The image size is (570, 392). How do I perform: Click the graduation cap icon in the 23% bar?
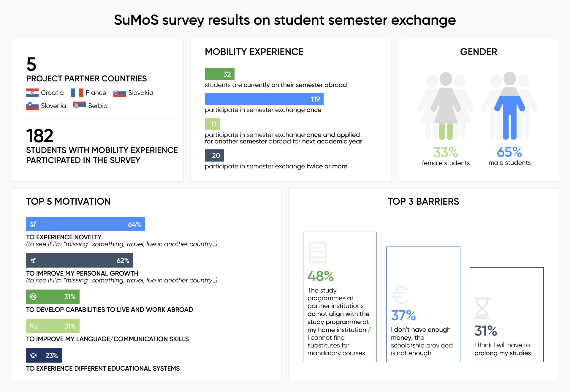coord(33,355)
